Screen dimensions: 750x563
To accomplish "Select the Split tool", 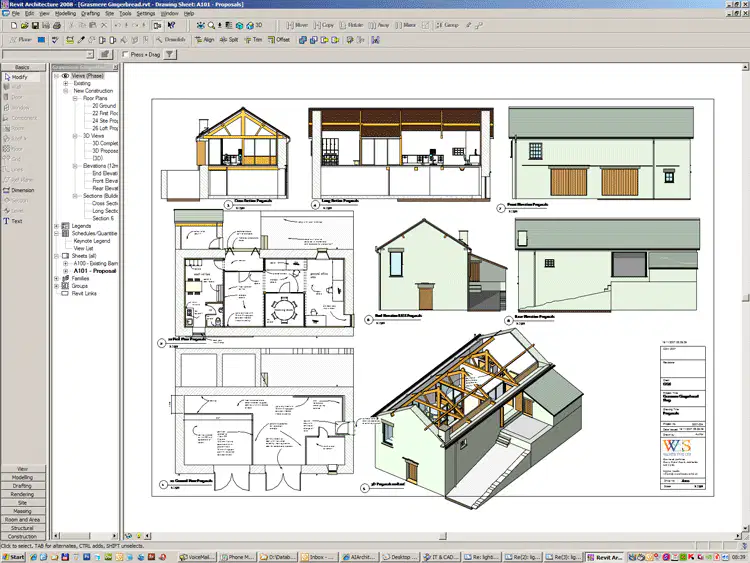I will click(x=229, y=40).
